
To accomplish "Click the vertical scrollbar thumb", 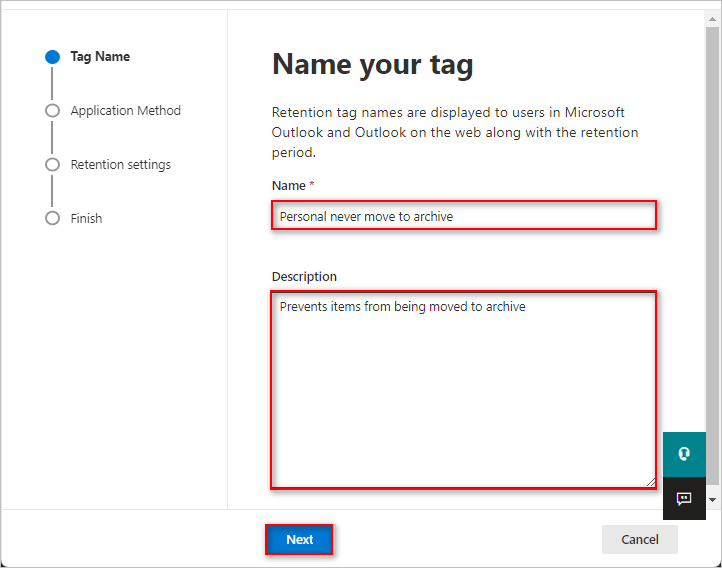I will tap(712, 255).
